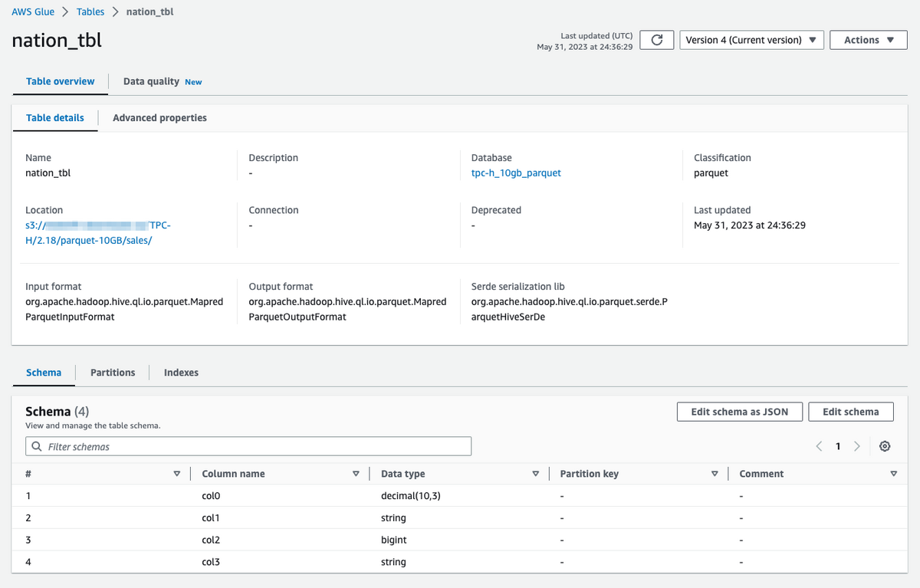The height and width of the screenshot is (588, 920).
Task: Go to next schema page arrow
Action: point(857,446)
